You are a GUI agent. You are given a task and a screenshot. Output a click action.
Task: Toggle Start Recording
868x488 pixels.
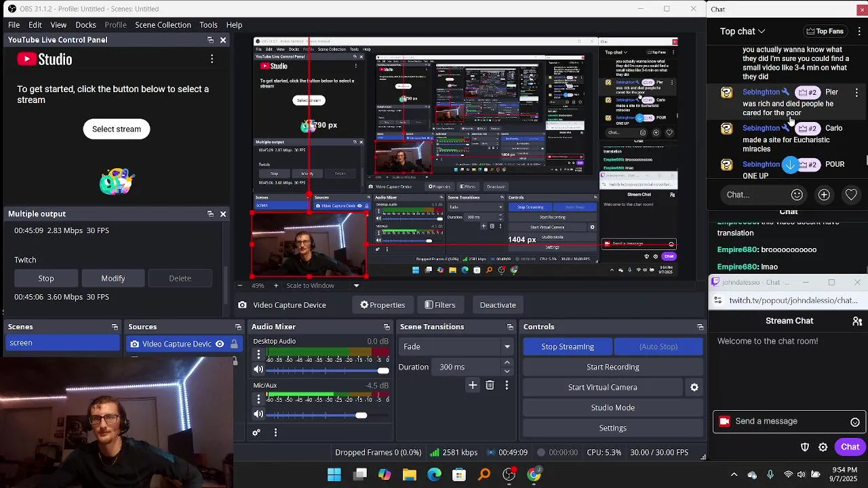point(612,367)
